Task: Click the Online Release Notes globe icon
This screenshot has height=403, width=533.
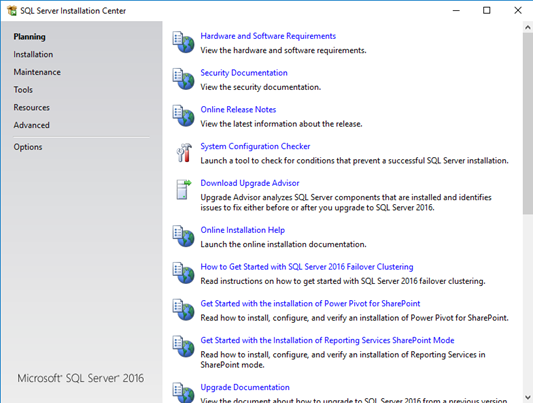Action: 183,116
